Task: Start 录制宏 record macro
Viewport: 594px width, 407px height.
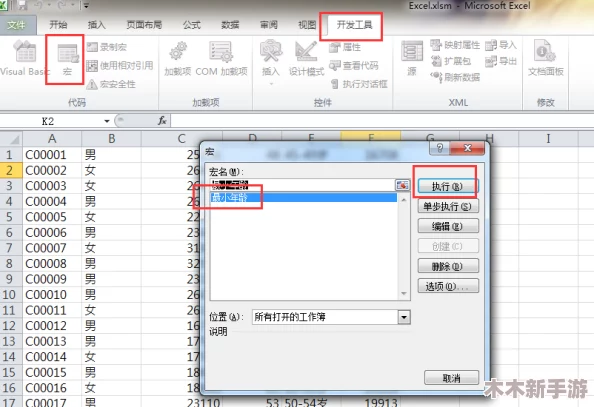Action: tap(106, 47)
